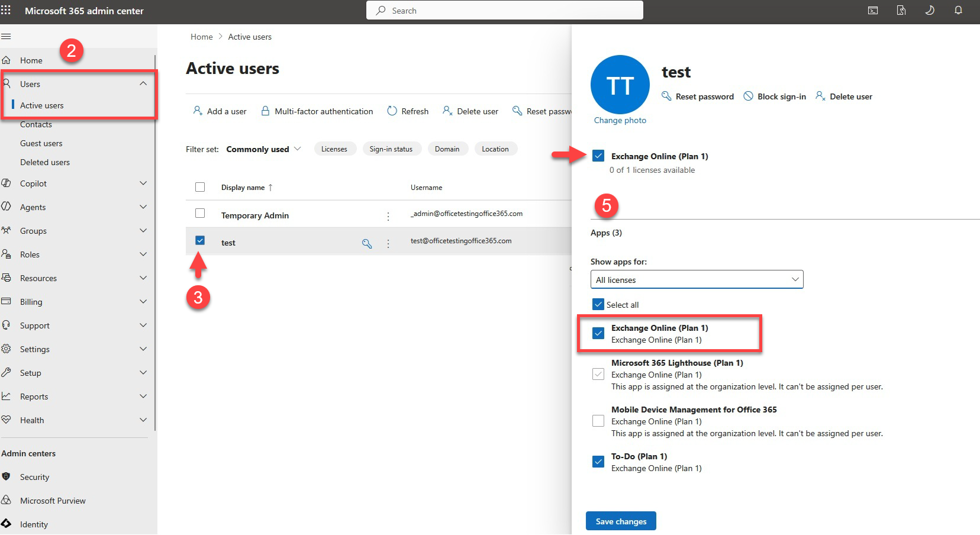Click the reset password key icon in test row
Image resolution: width=980 pixels, height=535 pixels.
click(x=367, y=243)
